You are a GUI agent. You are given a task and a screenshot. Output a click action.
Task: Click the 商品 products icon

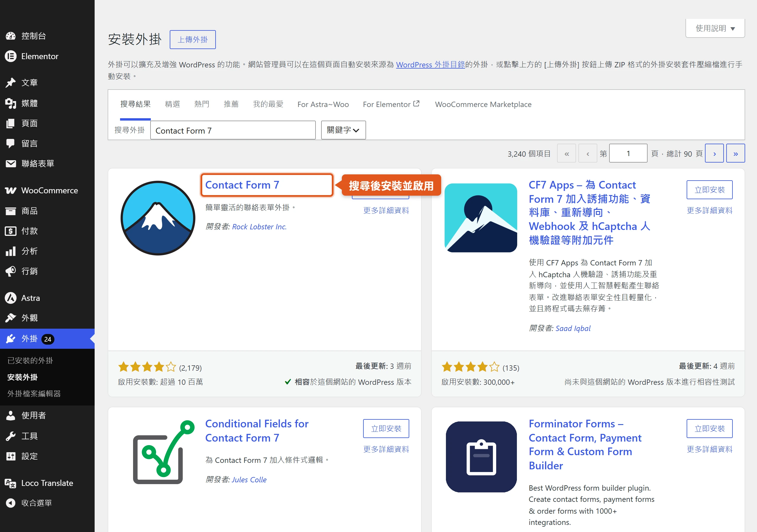tap(11, 211)
